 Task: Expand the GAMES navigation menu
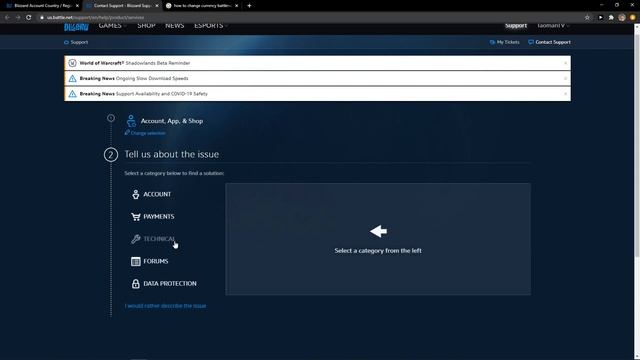112,26
